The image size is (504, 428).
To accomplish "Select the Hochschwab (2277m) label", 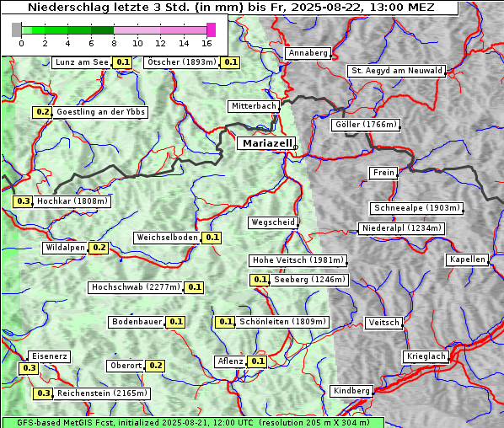I will click(136, 287).
